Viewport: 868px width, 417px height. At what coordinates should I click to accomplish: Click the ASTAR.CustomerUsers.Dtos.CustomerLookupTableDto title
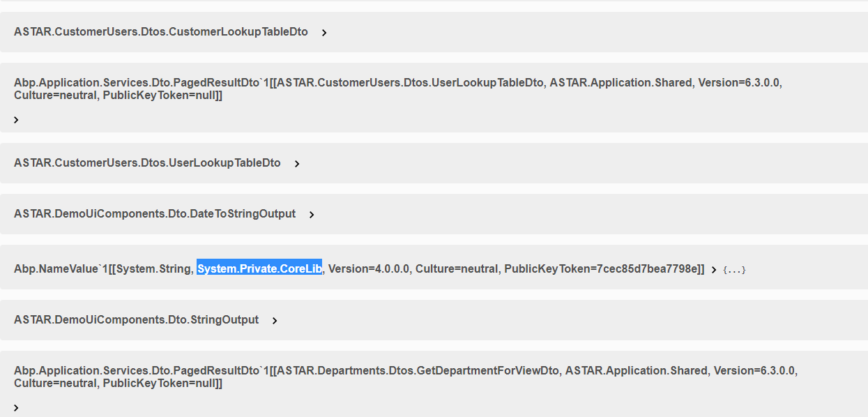pyautogui.click(x=160, y=31)
